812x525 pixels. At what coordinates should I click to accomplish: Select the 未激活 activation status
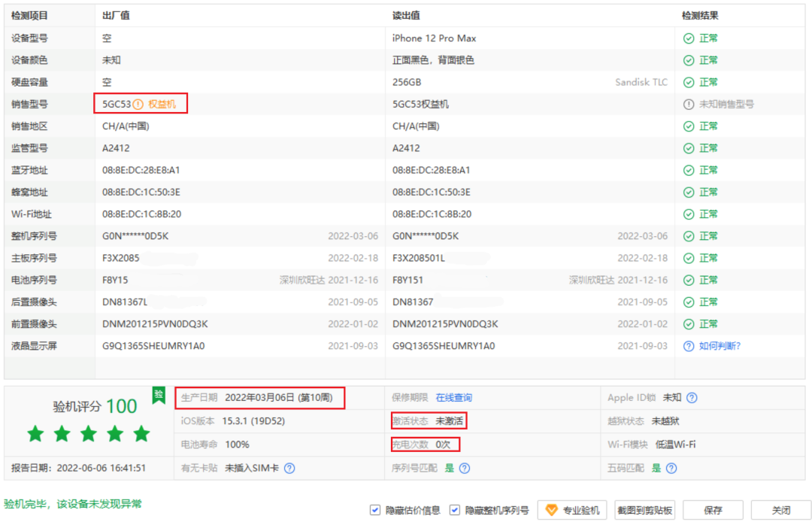tap(449, 421)
